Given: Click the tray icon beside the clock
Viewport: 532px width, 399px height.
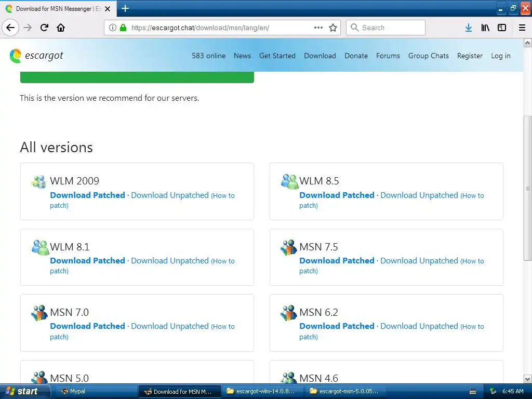Looking at the screenshot, I should click(493, 391).
